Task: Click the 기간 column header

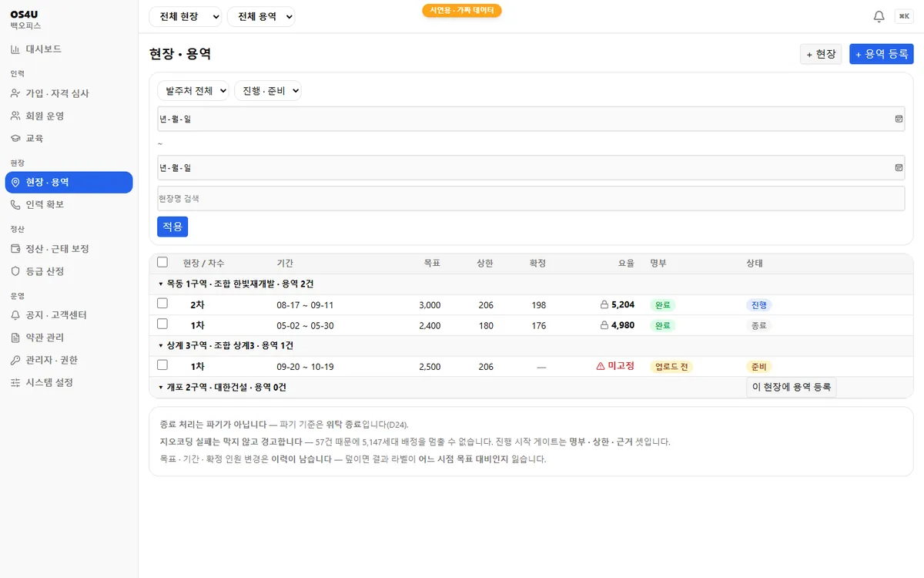Action: (285, 264)
